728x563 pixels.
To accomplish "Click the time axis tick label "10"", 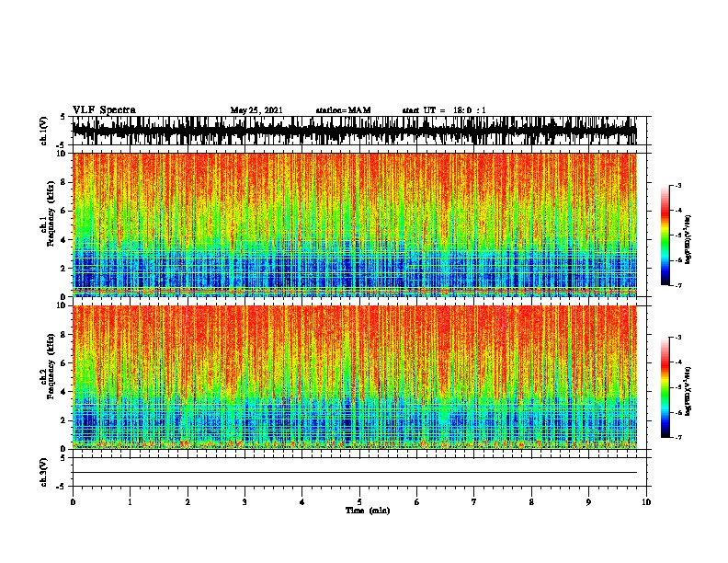I will pyautogui.click(x=646, y=502).
